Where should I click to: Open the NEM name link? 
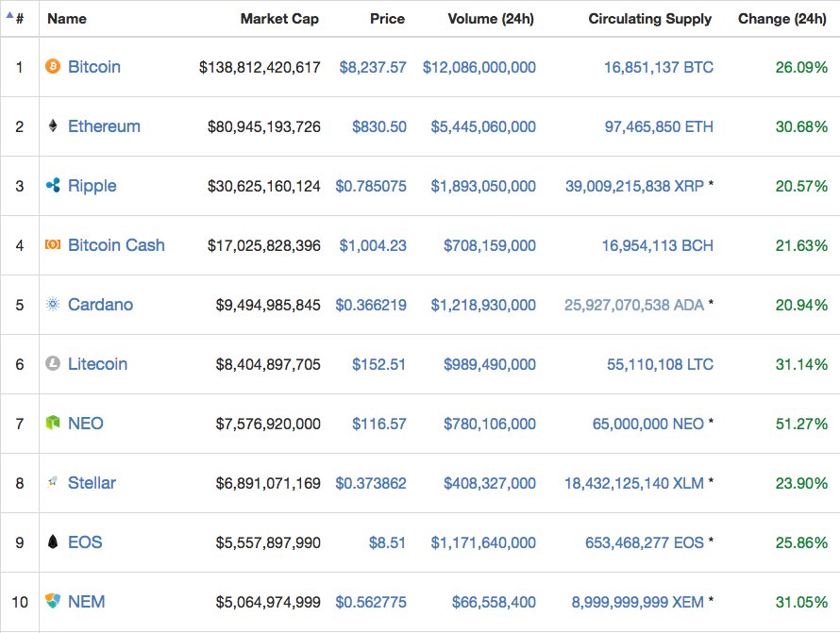(86, 602)
